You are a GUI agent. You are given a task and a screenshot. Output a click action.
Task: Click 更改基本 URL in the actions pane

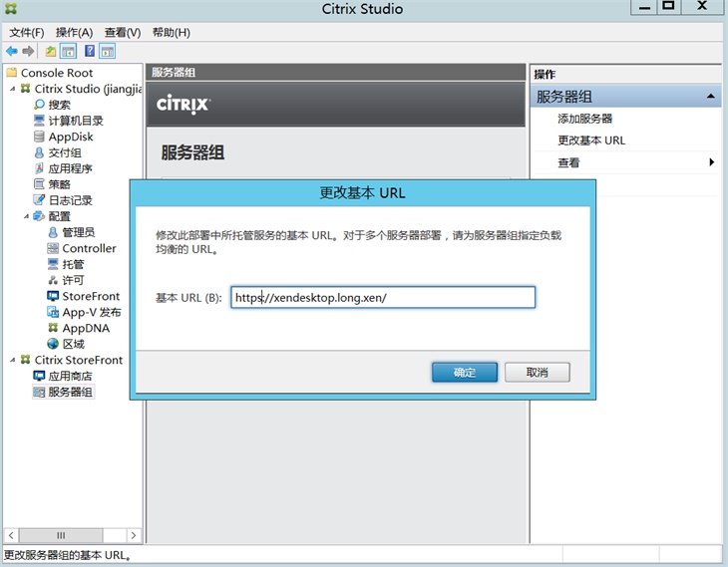(591, 141)
